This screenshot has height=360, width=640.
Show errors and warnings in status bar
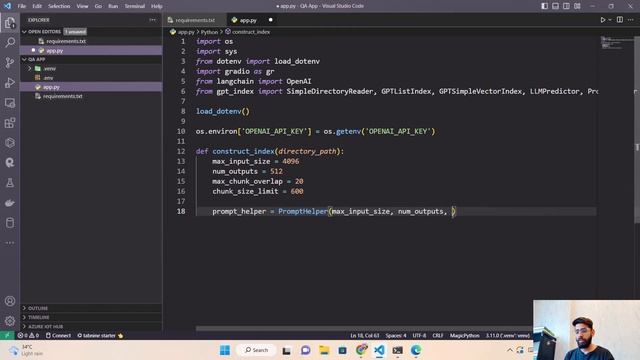(x=28, y=336)
